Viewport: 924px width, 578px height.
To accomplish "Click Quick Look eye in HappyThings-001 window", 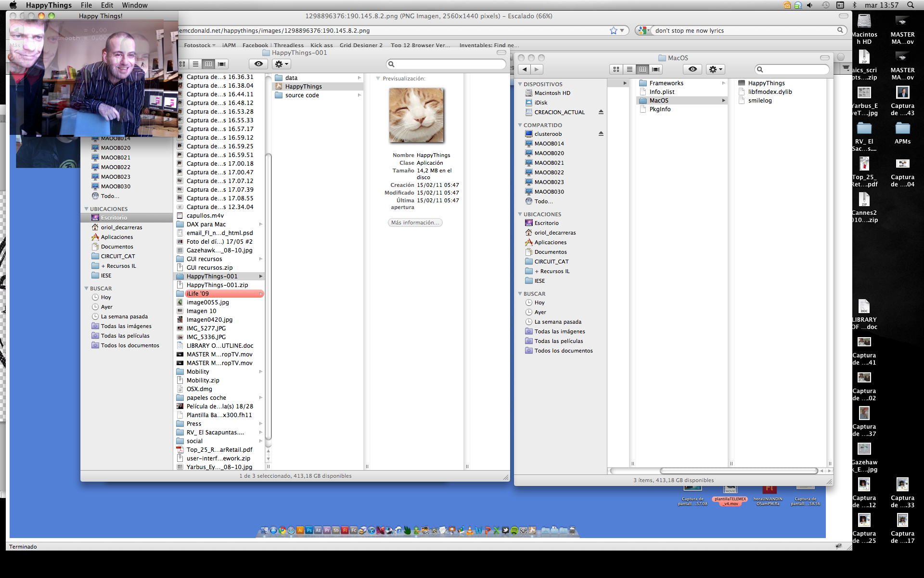I will 258,64.
